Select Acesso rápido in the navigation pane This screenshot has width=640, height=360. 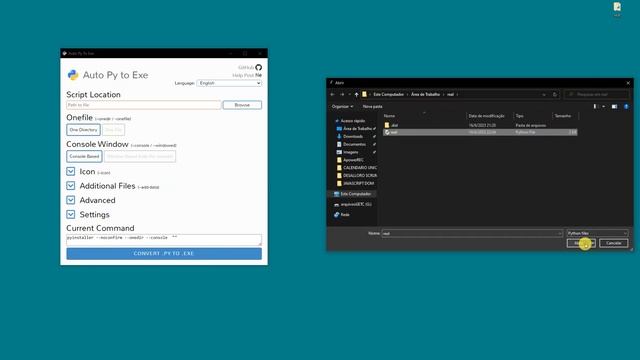click(x=353, y=121)
